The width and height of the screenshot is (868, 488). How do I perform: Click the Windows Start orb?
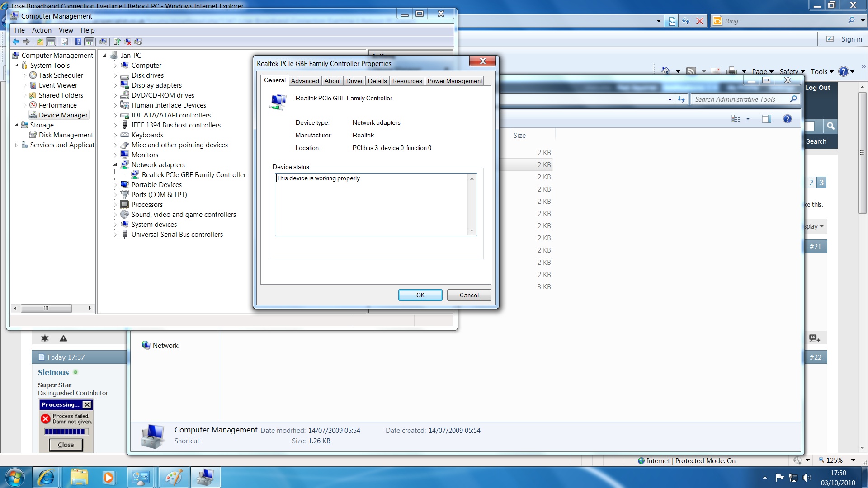pyautogui.click(x=15, y=477)
